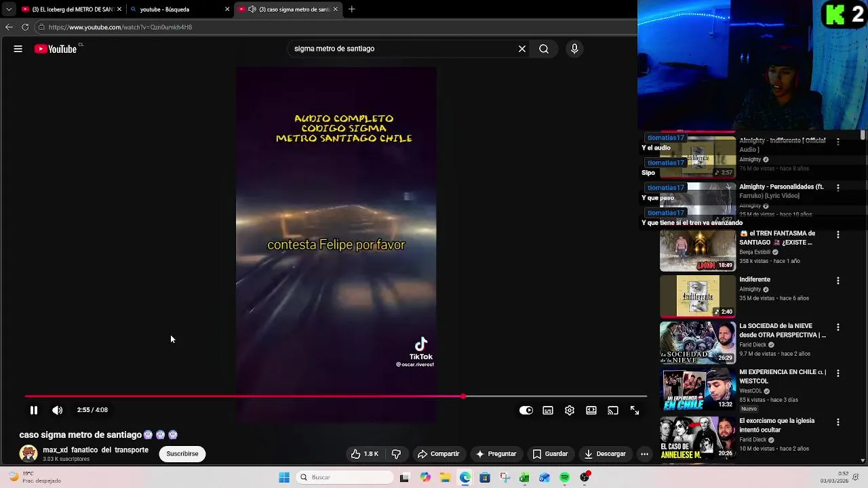The height and width of the screenshot is (488, 868).
Task: Open player settings gear
Action: [570, 410]
